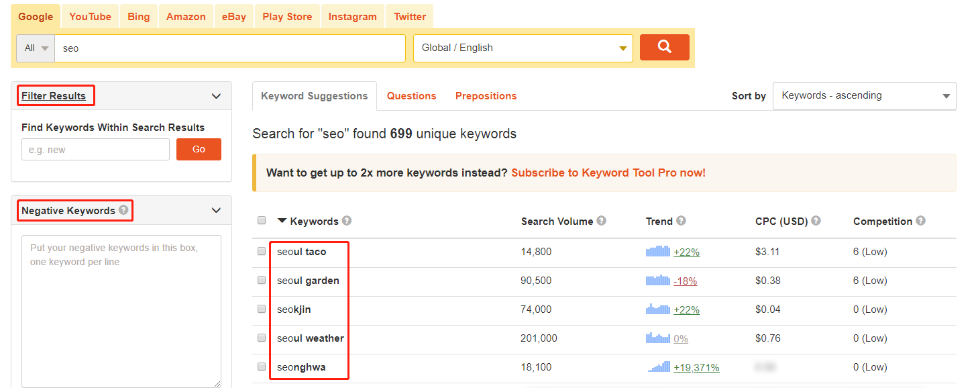Image resolution: width=980 pixels, height=388 pixels.
Task: Collapse the Filter Results panel chevron
Action: 216,96
